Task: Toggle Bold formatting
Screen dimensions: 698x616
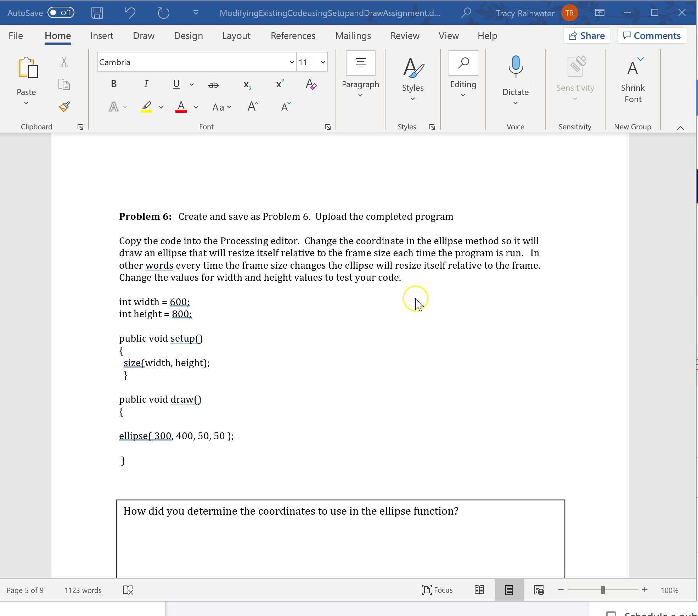Action: point(113,84)
